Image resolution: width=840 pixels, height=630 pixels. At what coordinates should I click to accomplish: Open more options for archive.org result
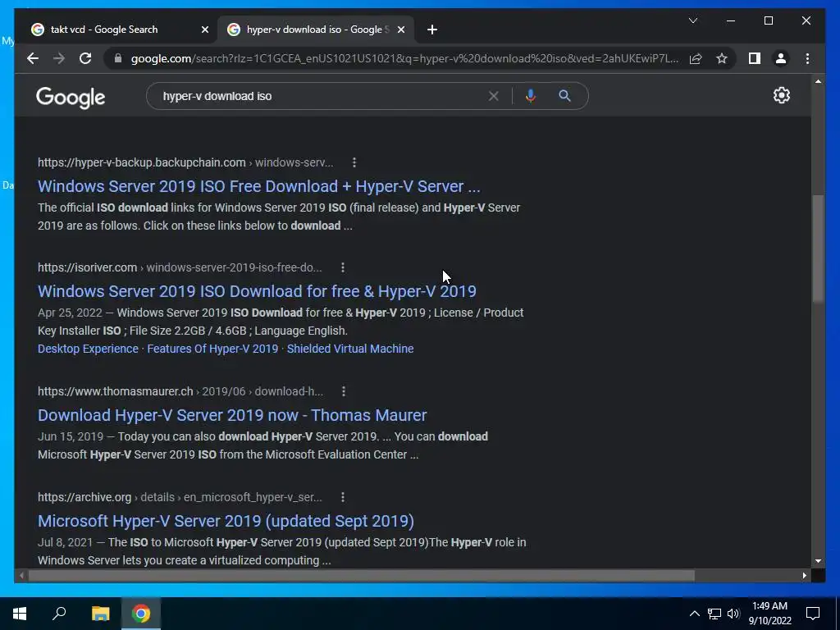click(343, 497)
